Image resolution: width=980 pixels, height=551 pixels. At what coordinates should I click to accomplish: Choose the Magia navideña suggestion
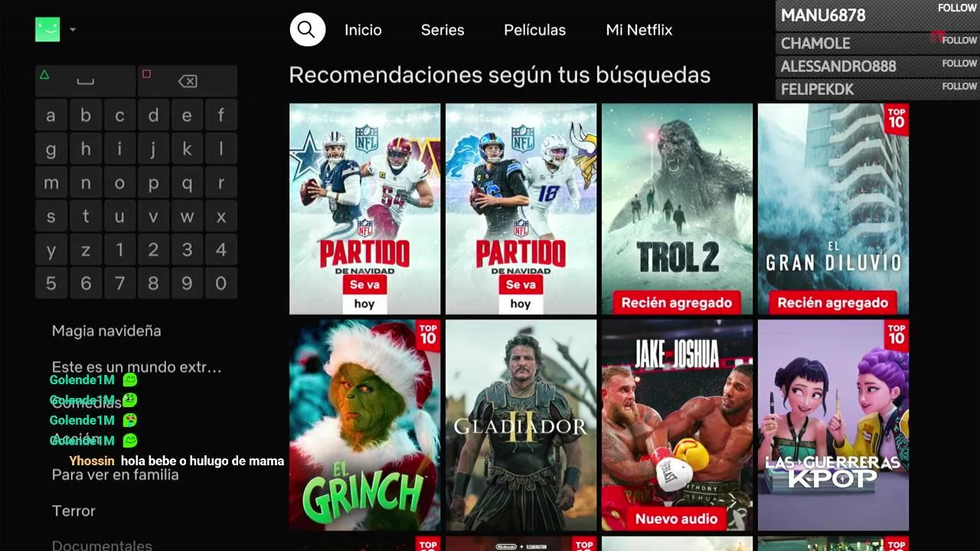(106, 331)
